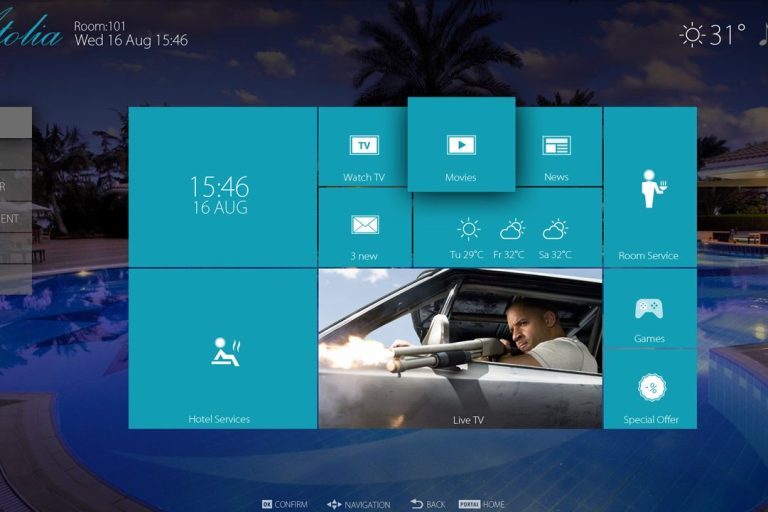Click the navigation arrows icon
The width and height of the screenshot is (768, 512).
[334, 504]
